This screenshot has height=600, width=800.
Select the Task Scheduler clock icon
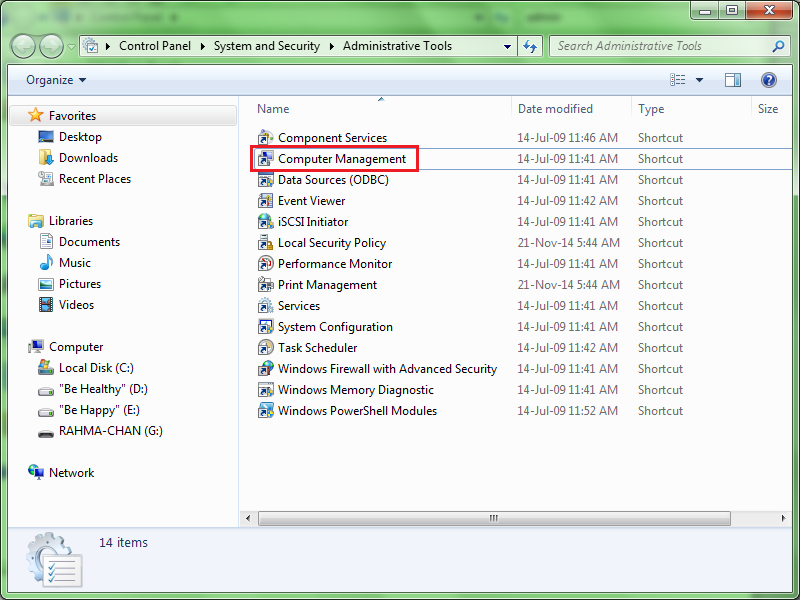(x=265, y=347)
